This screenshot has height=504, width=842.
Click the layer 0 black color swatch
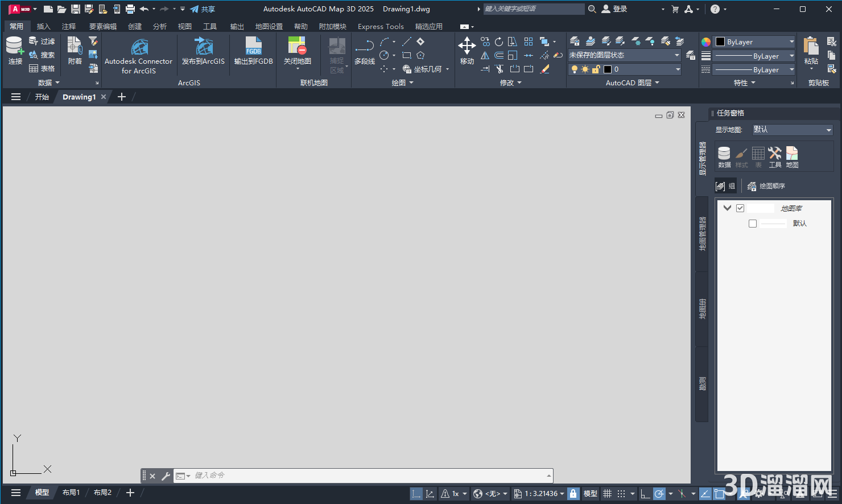[608, 69]
